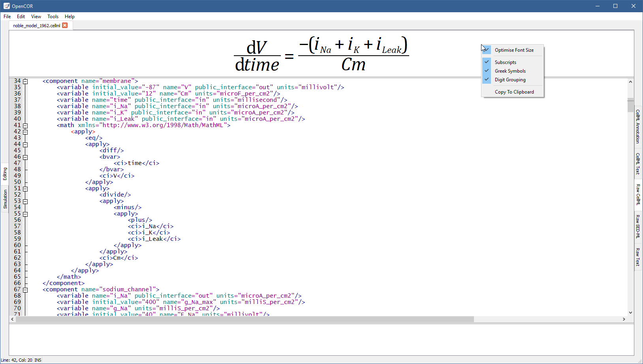Screen dimensions: 643x364
Task: Toggle the Subscripts option off
Action: [x=505, y=62]
